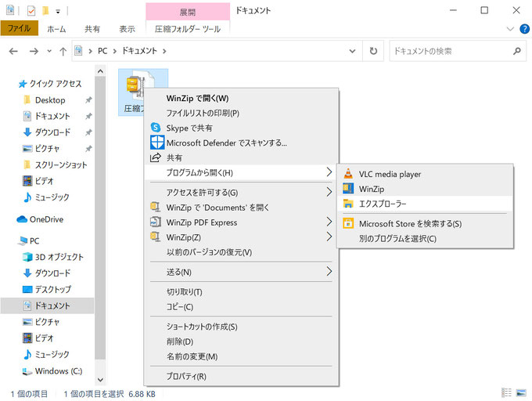Image resolution: width=532 pixels, height=401 pixels.
Task: Click the help question mark icon
Action: click(x=524, y=29)
